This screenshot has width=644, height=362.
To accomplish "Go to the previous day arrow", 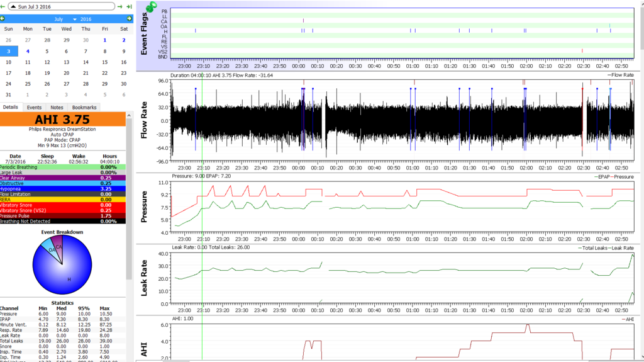I will tap(4, 6).
